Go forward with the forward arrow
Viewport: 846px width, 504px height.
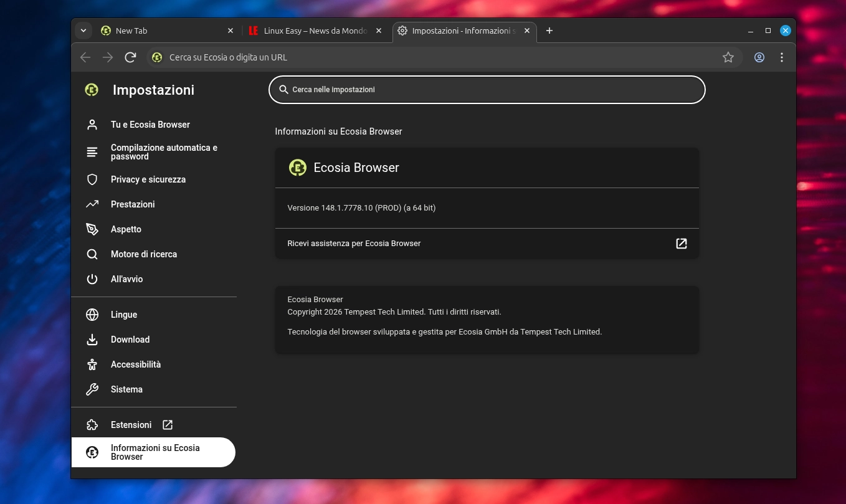pos(108,57)
